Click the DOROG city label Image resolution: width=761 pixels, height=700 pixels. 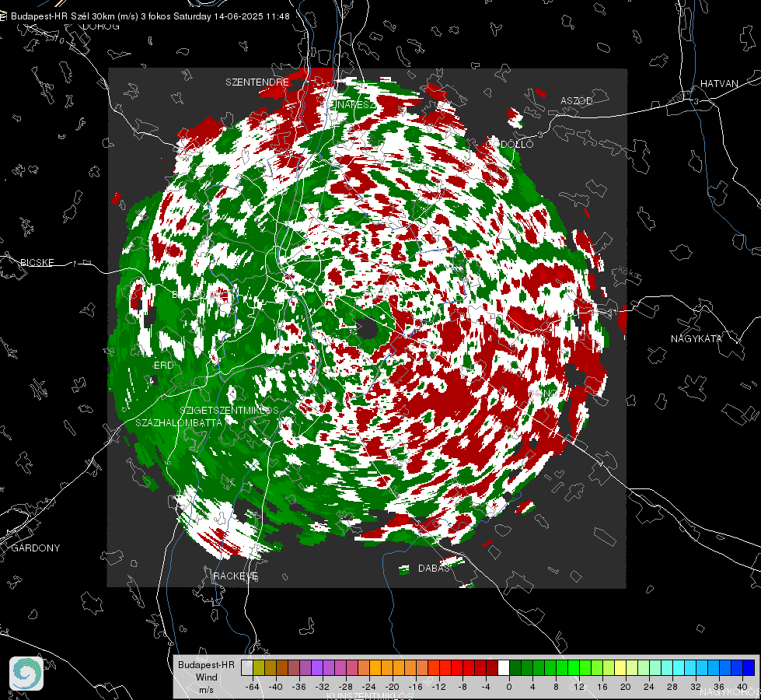[101, 26]
